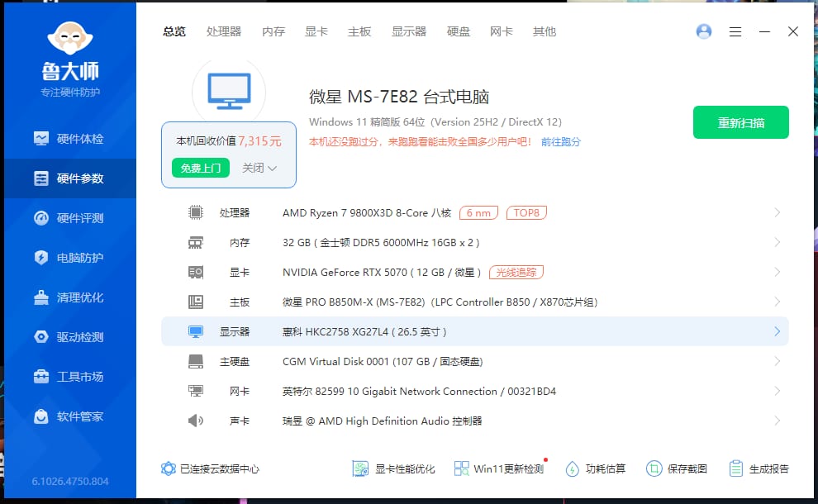
Task: Click the cloud data center status icon
Action: point(168,468)
